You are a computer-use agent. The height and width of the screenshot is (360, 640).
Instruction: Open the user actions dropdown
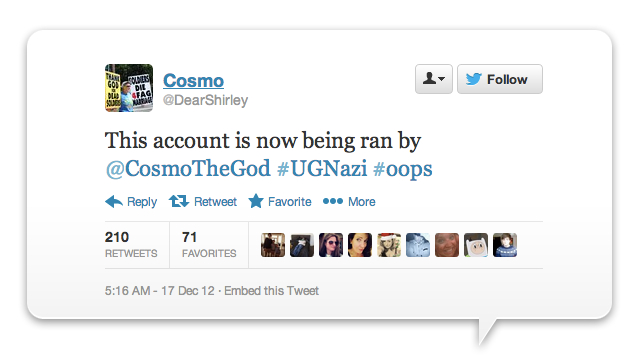point(433,79)
